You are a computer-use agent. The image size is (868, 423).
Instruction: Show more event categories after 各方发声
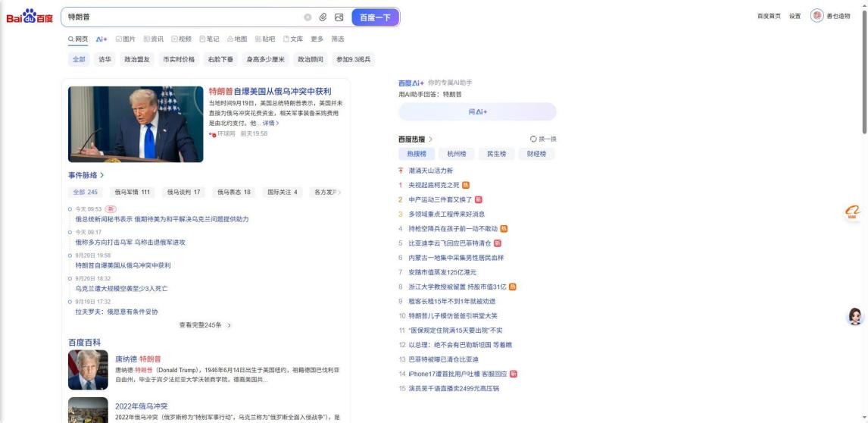[x=339, y=193]
